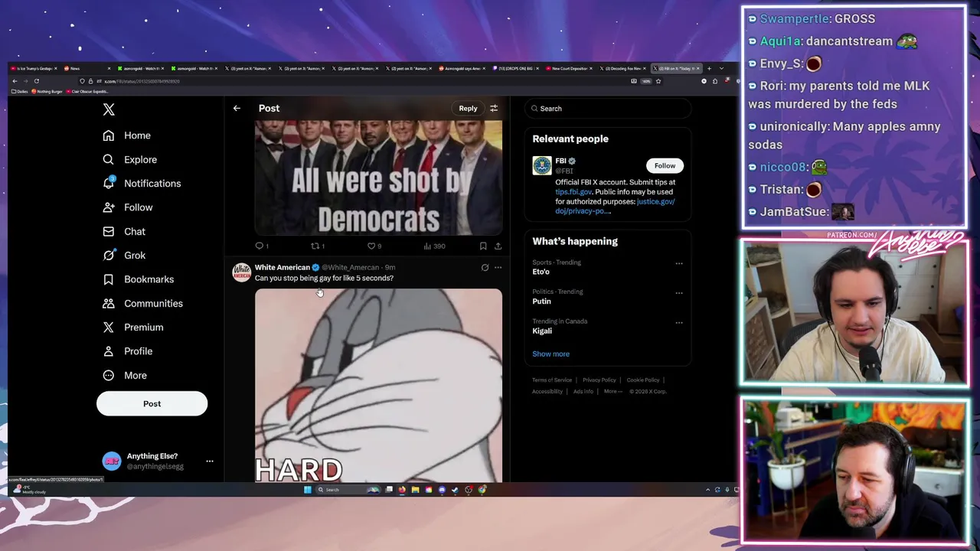Open the Putin trending topic
This screenshot has width=980, height=551.
541,302
